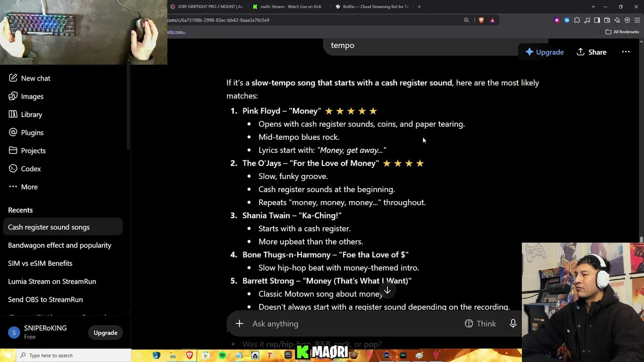
Task: Click the heading Pink Floyd – "Money"
Action: pos(282,111)
